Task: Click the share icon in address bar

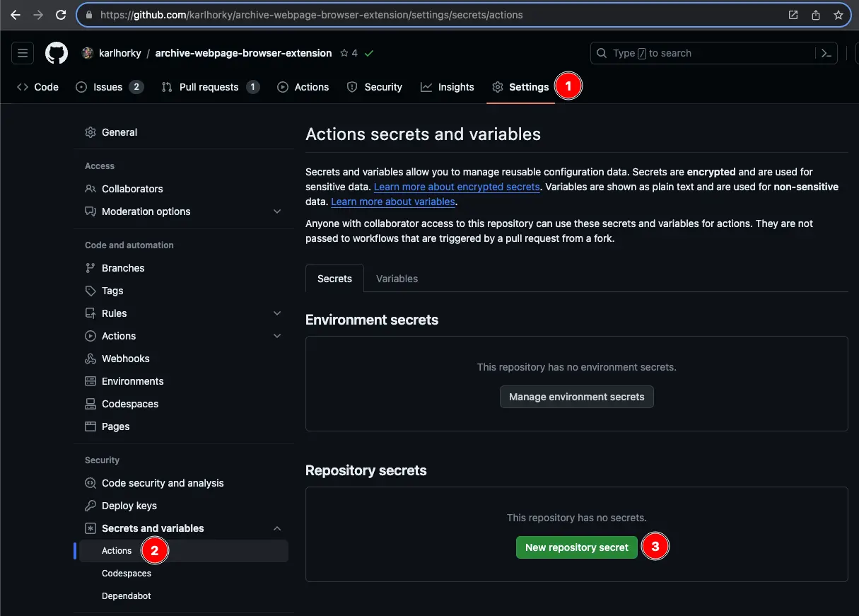Action: point(816,15)
